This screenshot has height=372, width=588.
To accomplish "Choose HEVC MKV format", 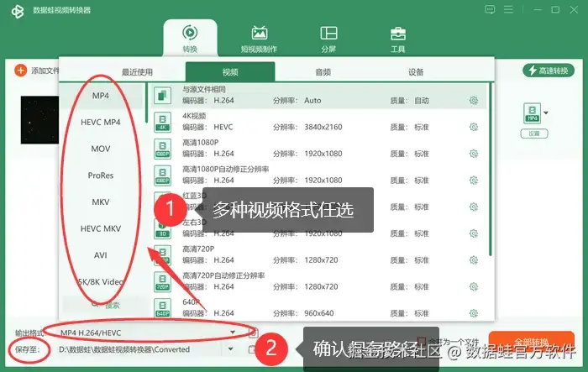I will pos(101,228).
